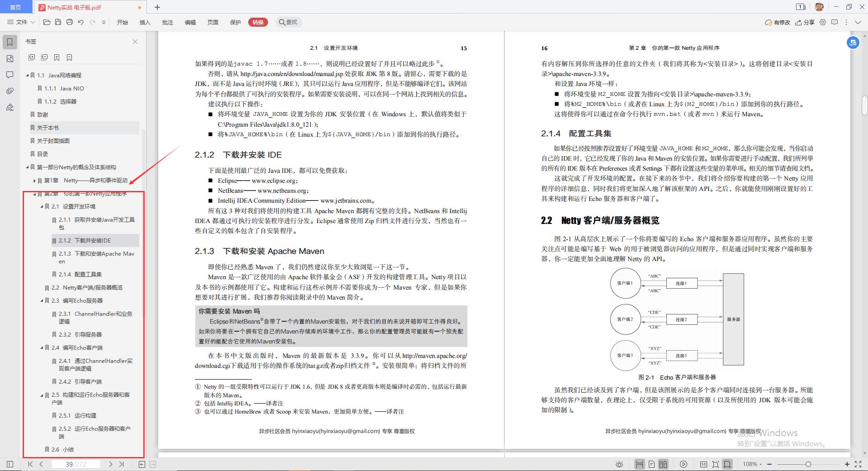The image size is (868, 471).
Task: Click the red 转换 convert button
Action: point(258,22)
